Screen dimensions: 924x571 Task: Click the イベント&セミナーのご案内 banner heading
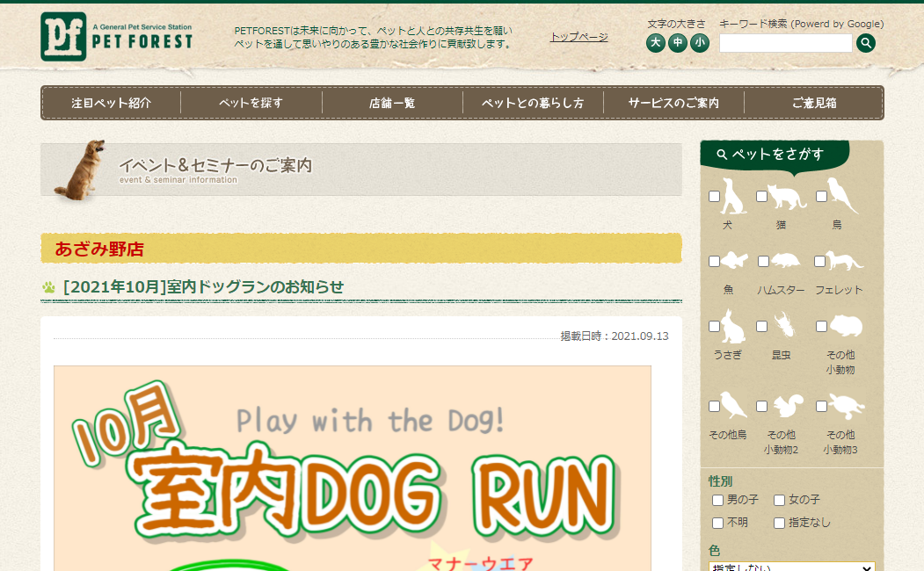pos(215,165)
